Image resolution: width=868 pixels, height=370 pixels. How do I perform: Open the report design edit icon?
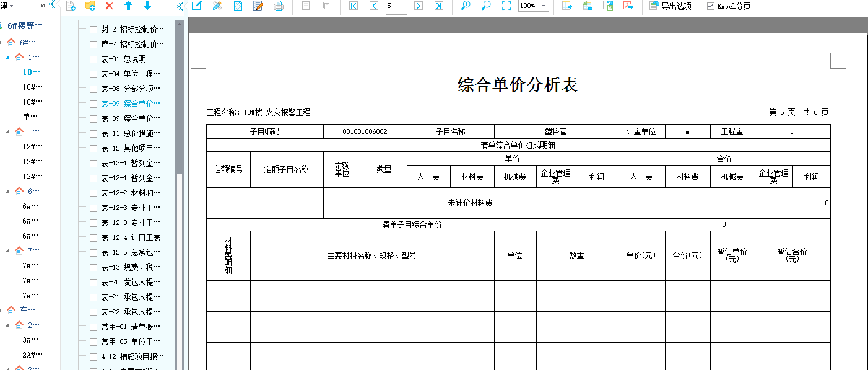tap(196, 6)
